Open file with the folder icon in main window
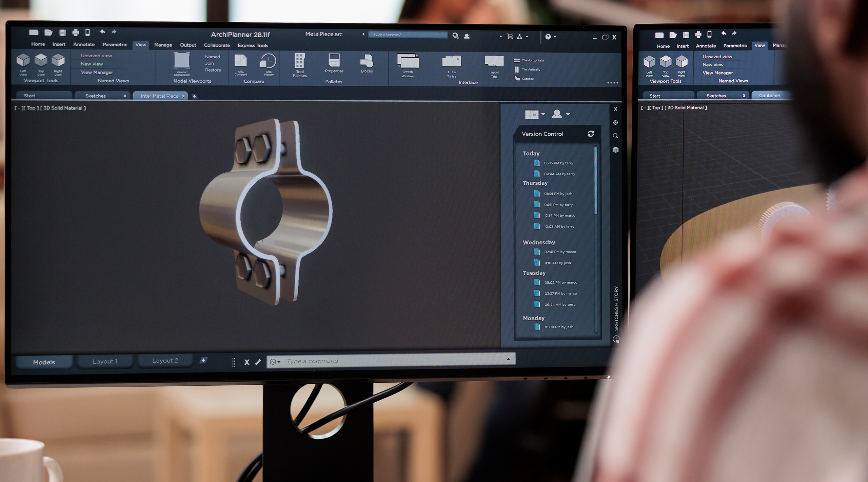The height and width of the screenshot is (482, 868). click(x=48, y=33)
